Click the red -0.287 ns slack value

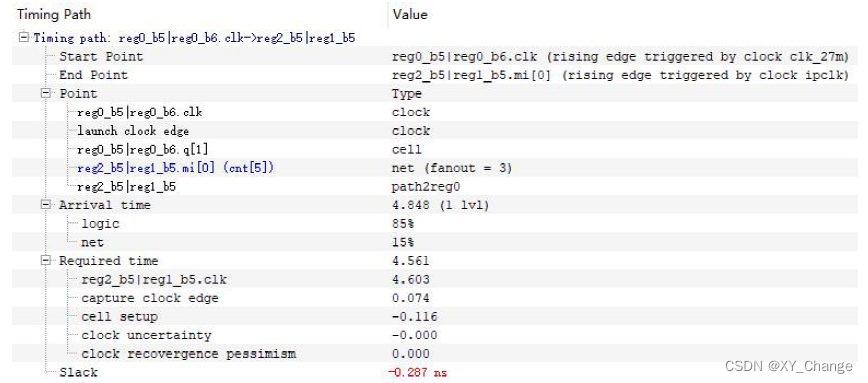coord(418,372)
